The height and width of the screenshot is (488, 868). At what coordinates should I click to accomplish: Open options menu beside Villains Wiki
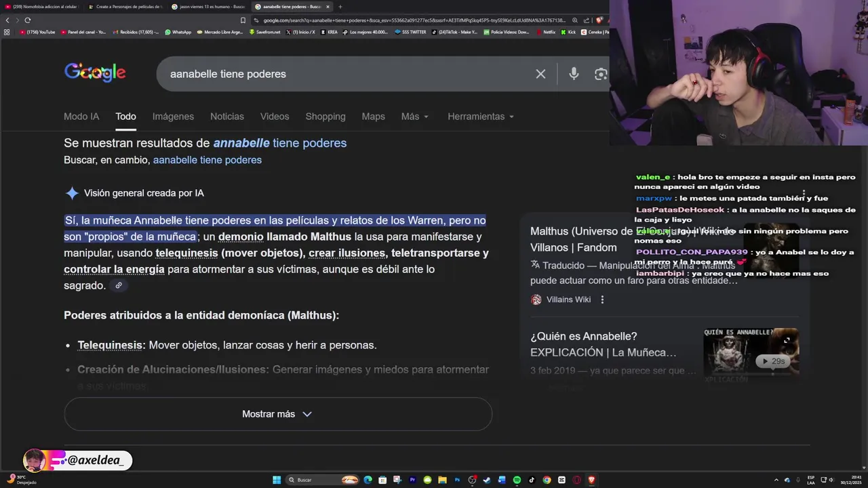pos(602,300)
